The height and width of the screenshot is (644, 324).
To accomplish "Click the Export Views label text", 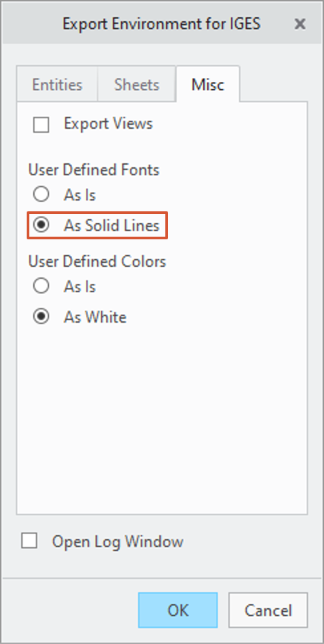I will tap(108, 123).
